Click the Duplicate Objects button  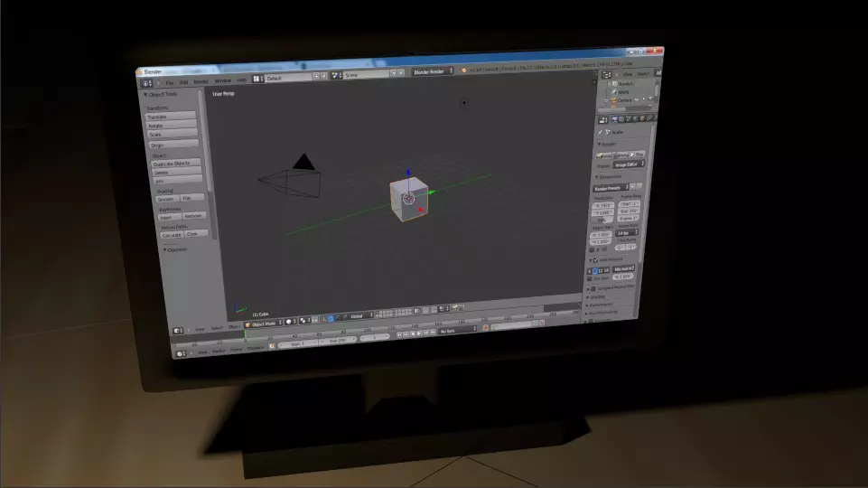[x=175, y=164]
